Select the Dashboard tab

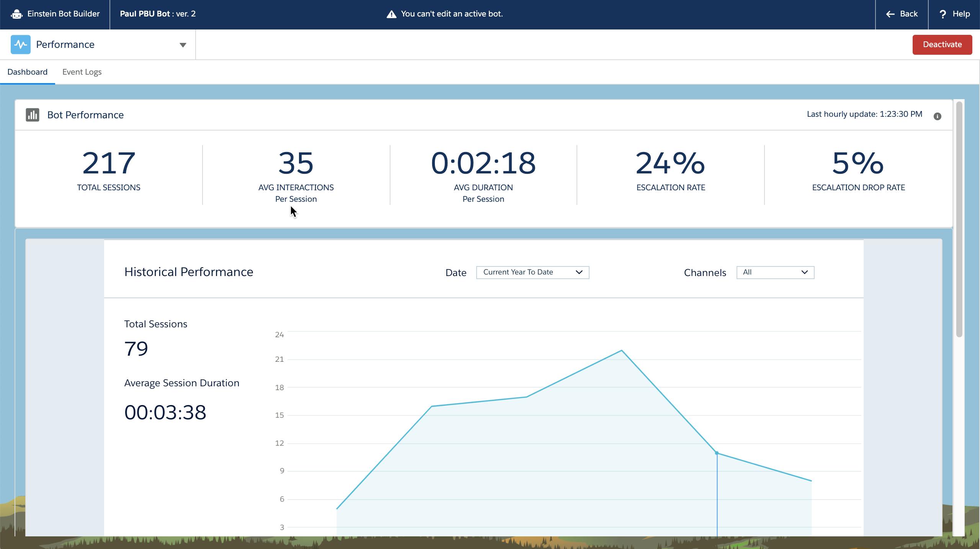28,72
